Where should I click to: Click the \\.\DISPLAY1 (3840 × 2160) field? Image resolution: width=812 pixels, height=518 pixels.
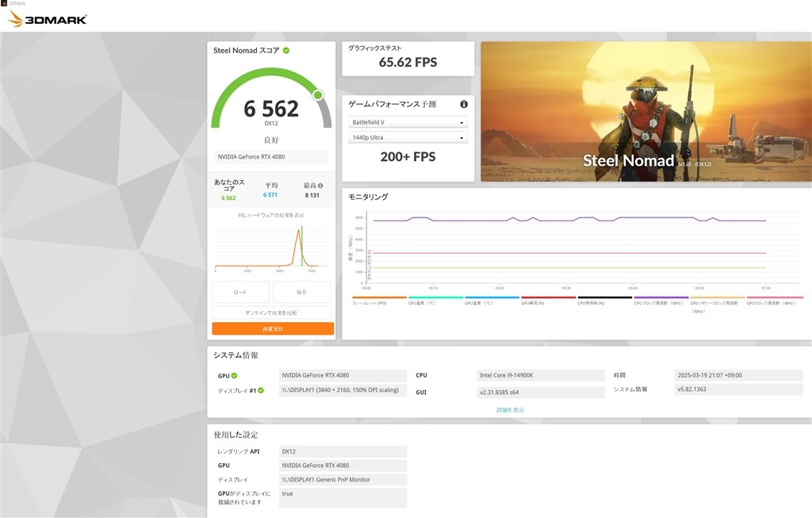tap(343, 390)
